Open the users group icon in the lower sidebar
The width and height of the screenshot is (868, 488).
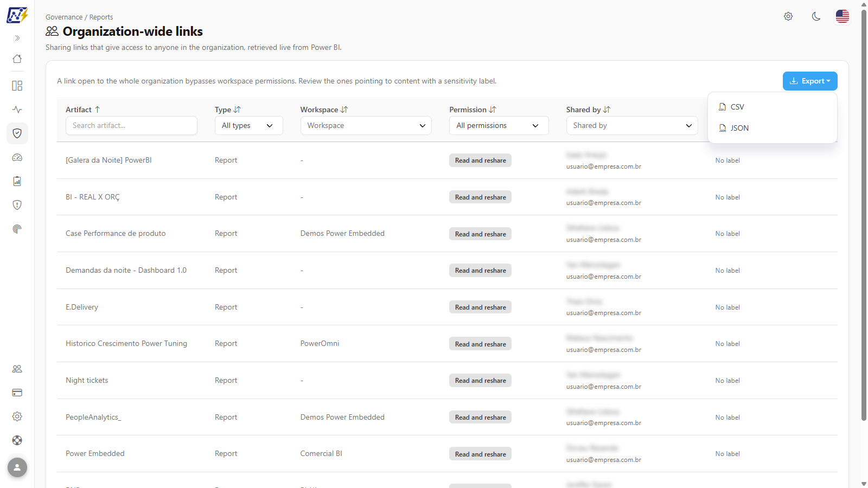pos(17,369)
